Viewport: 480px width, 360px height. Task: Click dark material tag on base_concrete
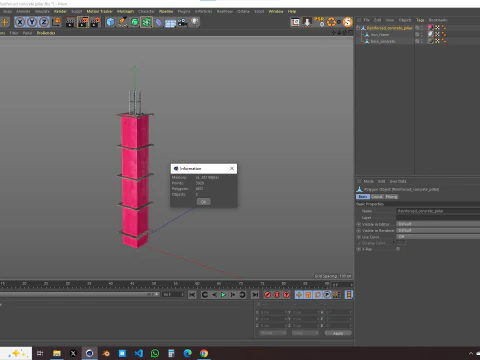pos(431,41)
